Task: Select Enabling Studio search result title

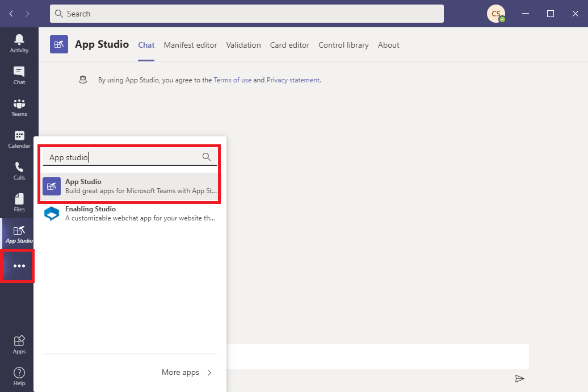Action: (90, 208)
